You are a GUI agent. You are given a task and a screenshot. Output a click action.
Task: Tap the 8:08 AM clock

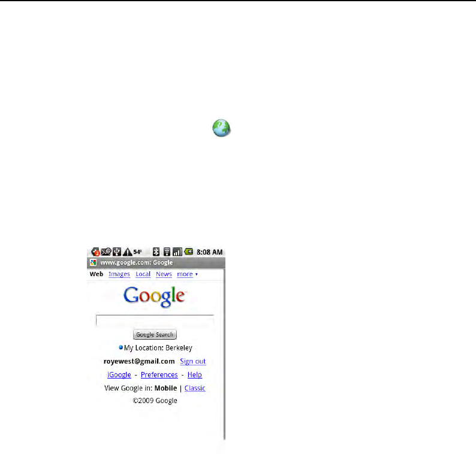point(209,252)
